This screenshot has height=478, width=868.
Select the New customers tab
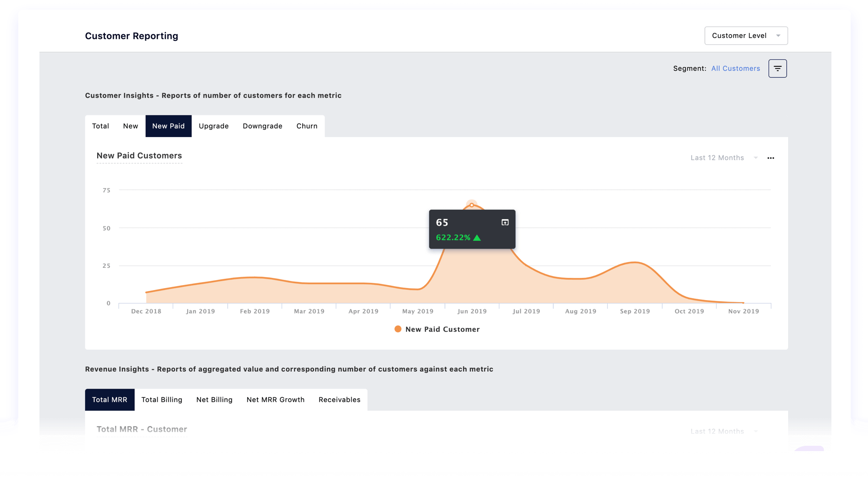tap(130, 126)
